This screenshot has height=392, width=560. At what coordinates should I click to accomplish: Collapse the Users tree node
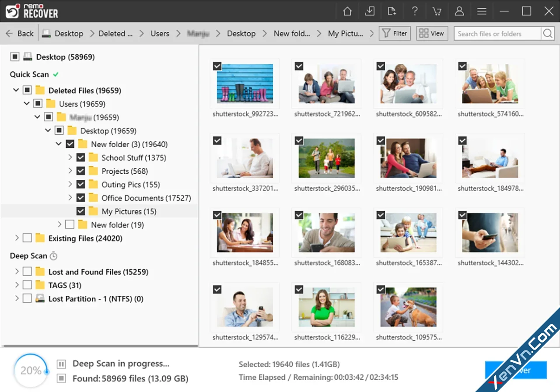[27, 104]
